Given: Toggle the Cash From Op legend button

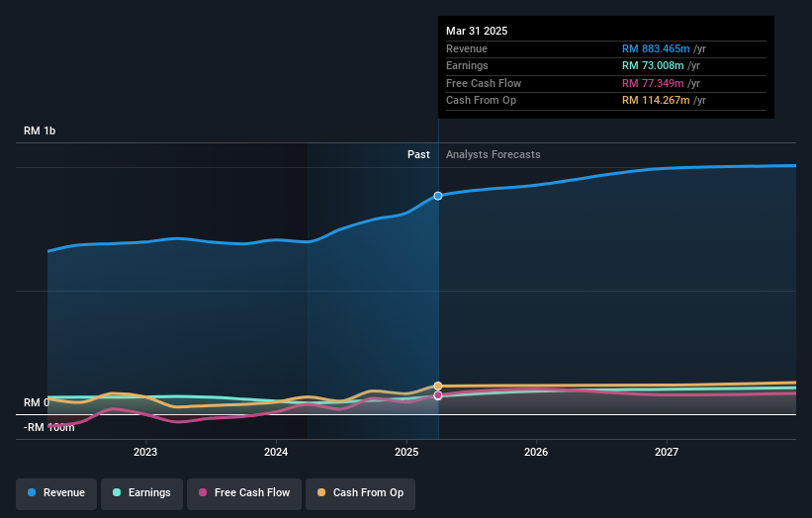Looking at the screenshot, I should click(360, 493).
